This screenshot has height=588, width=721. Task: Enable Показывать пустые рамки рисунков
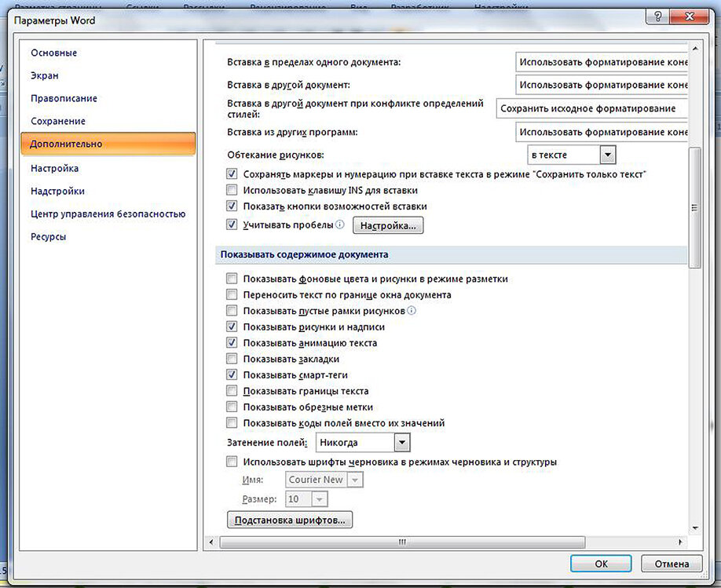click(x=232, y=311)
